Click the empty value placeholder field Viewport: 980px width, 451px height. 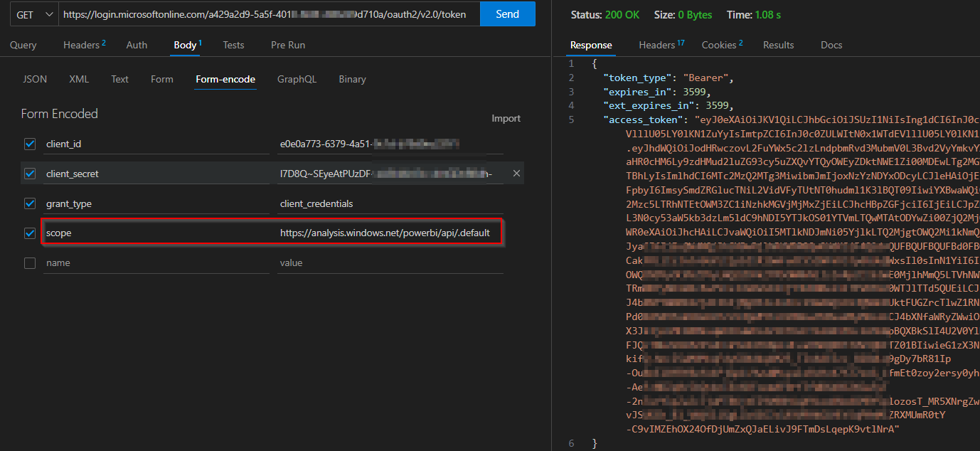(390, 262)
